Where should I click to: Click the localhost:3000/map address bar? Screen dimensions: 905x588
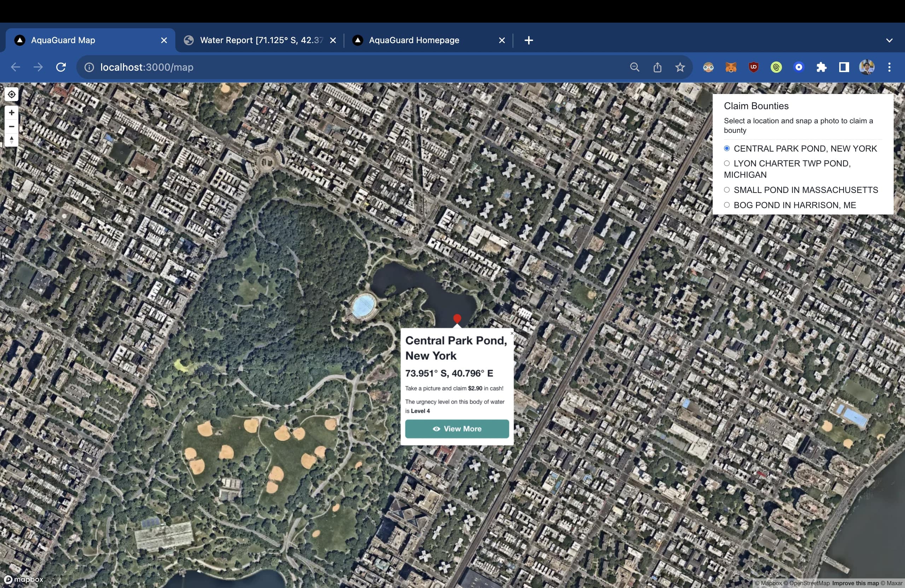342,67
